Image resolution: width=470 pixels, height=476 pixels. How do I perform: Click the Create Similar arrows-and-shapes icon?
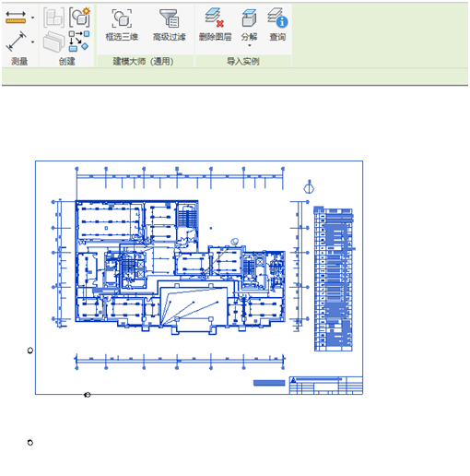(79, 41)
